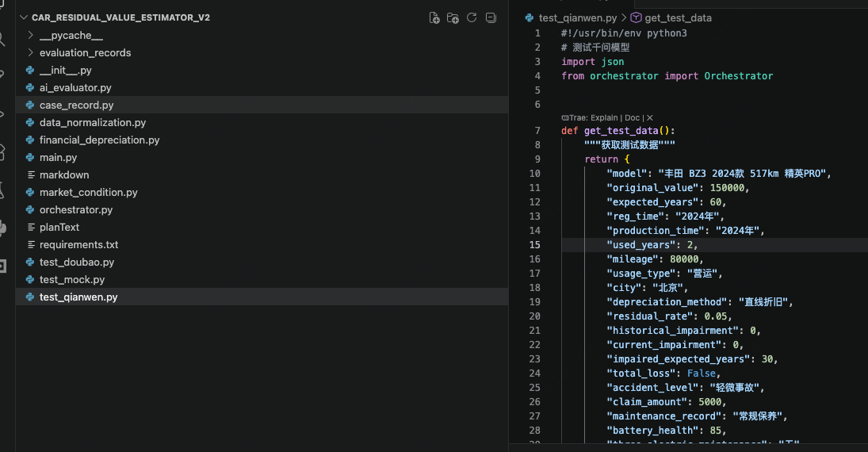Screen dimensions: 868x452
Task: Select get_test_data in the breadcrumb
Action: [x=678, y=17]
